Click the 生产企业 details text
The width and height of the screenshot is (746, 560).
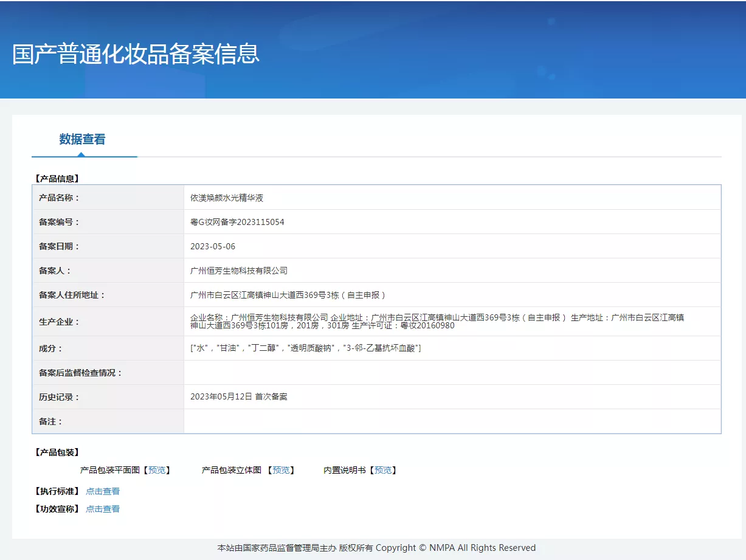437,321
